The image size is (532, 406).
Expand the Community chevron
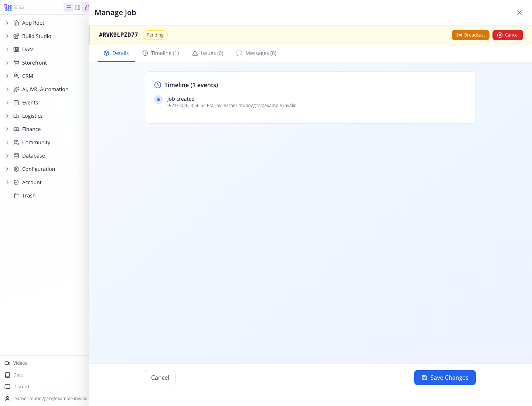pos(7,142)
